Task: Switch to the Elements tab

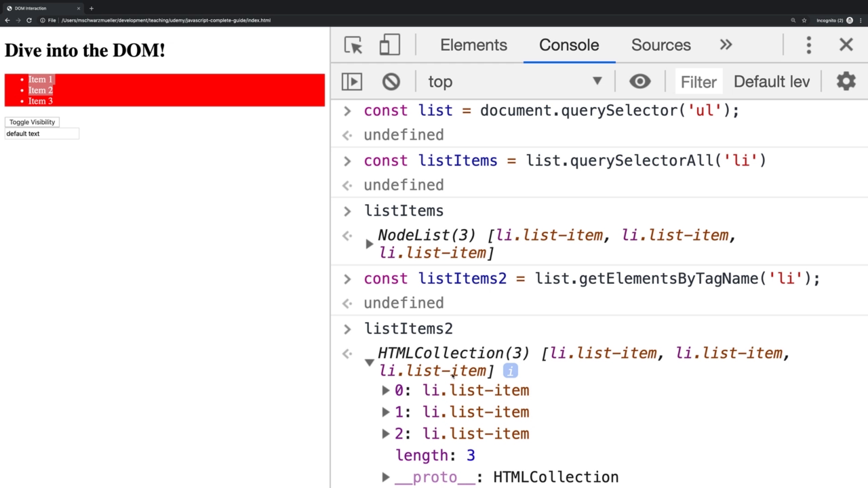Action: point(473,45)
